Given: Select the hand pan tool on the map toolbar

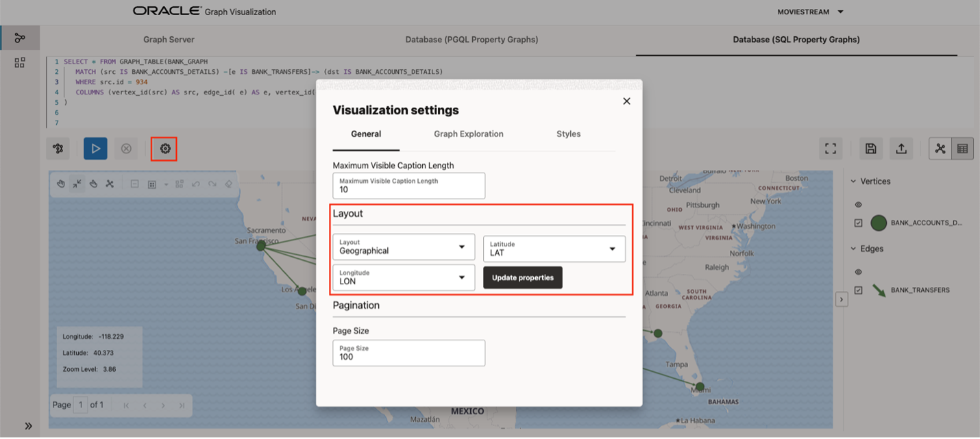Looking at the screenshot, I should [x=61, y=184].
